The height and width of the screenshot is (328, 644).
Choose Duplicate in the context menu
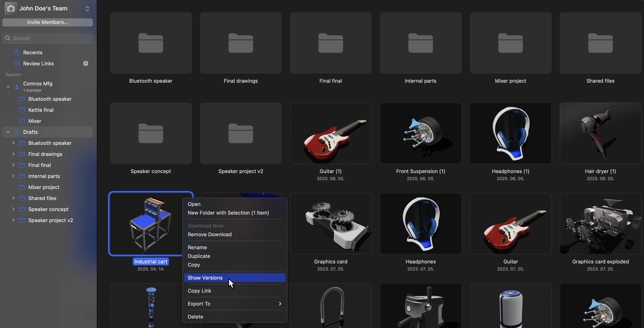click(x=234, y=256)
